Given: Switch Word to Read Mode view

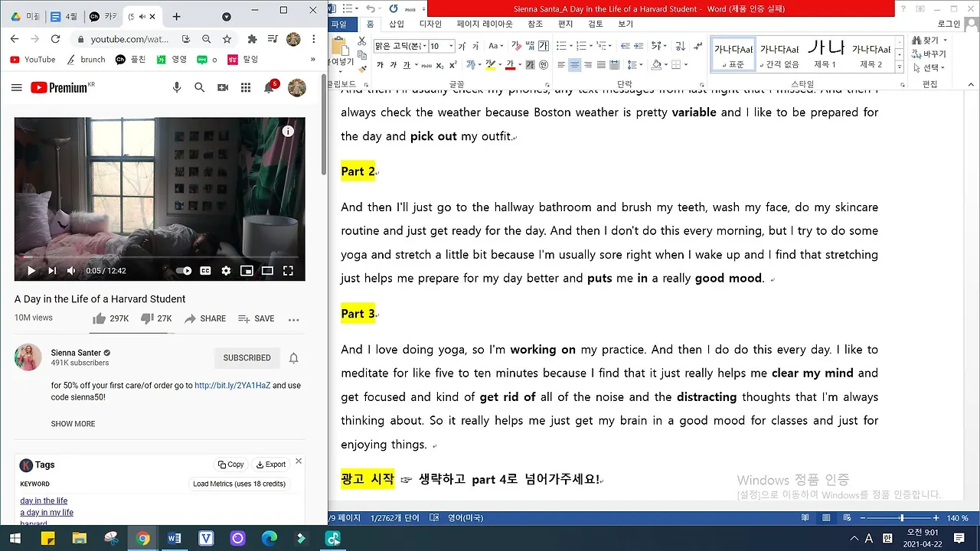Looking at the screenshot, I should click(x=805, y=517).
